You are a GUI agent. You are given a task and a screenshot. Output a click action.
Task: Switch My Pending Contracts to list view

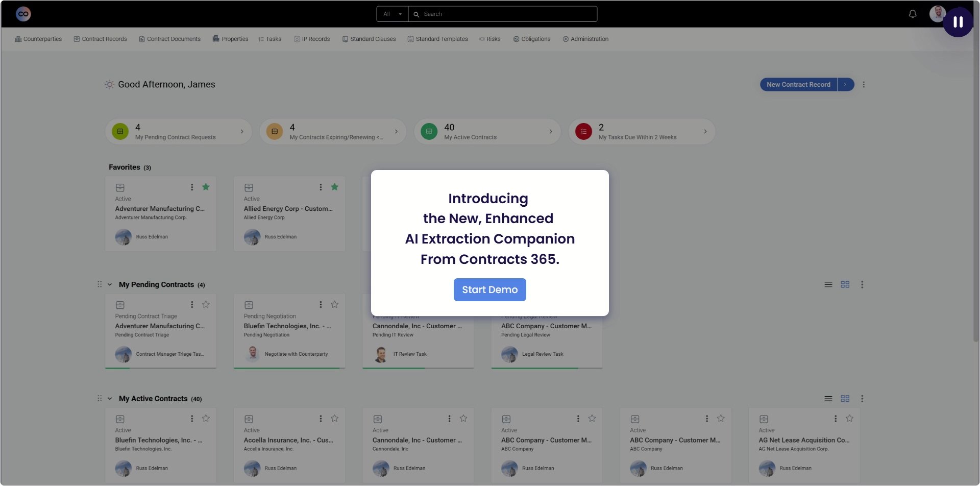pyautogui.click(x=828, y=284)
